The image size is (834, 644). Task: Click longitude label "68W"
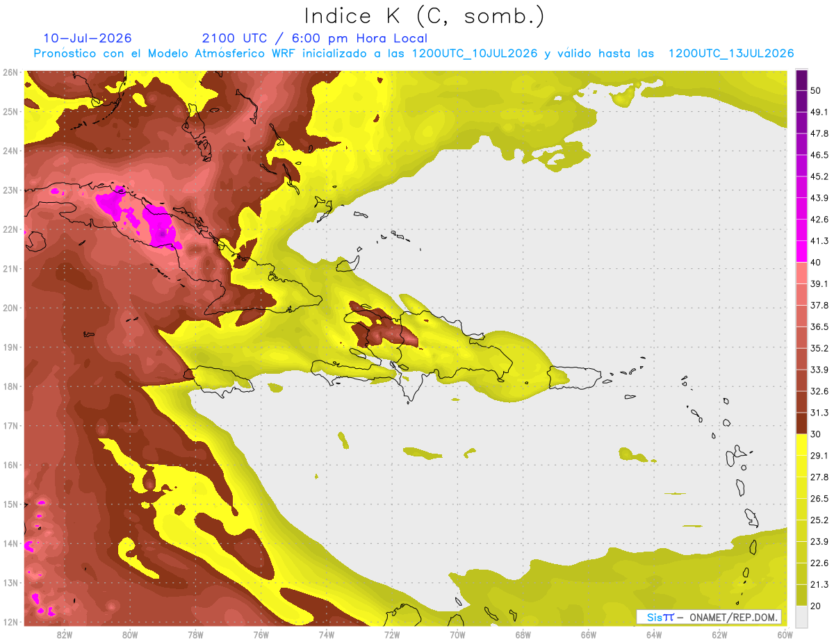click(x=523, y=635)
